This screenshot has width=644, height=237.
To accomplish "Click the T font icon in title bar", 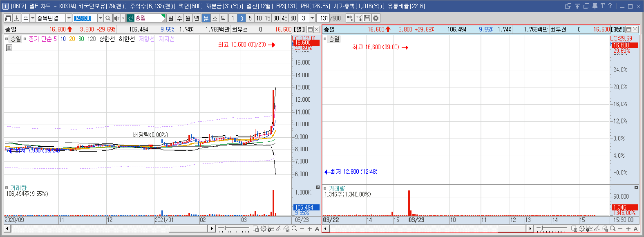I will click(602, 6).
